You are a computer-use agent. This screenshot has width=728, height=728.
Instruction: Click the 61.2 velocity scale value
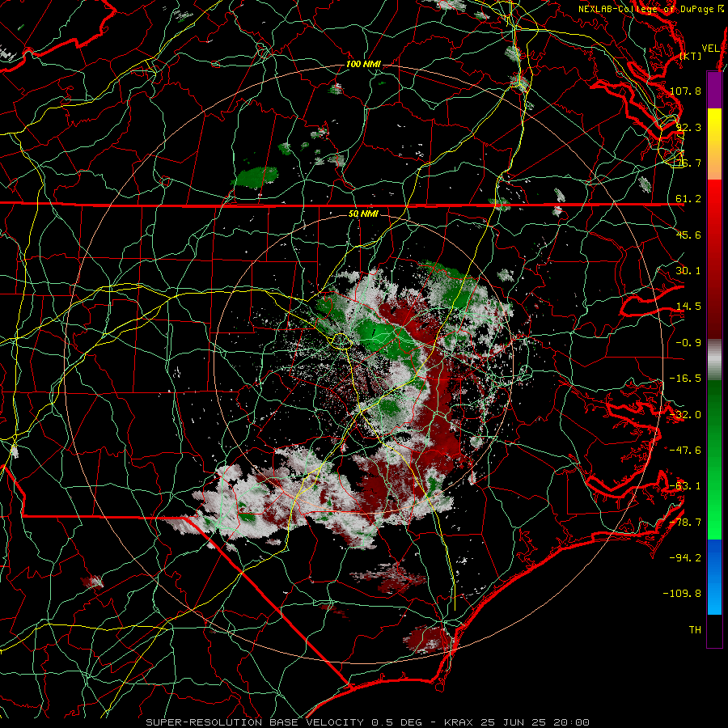[x=688, y=199]
